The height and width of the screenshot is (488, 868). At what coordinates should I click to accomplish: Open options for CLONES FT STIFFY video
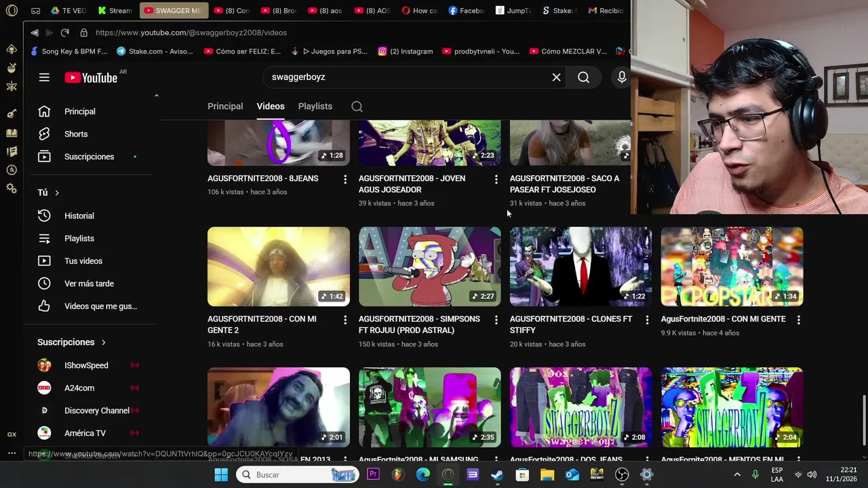click(647, 319)
